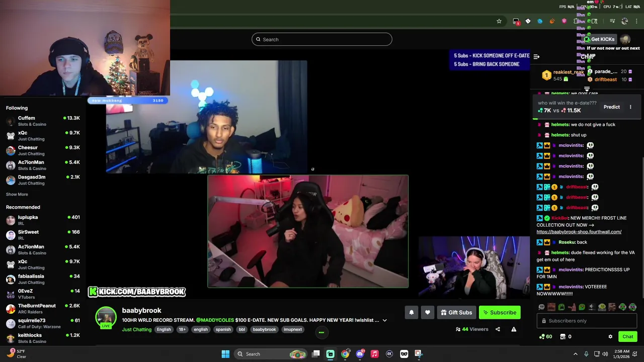
Task: Click Show more under Following
Action: pos(17,195)
